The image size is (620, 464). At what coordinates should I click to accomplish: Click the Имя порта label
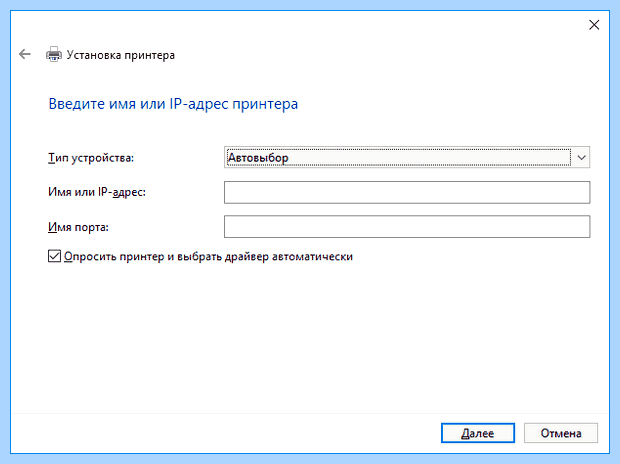[78, 227]
